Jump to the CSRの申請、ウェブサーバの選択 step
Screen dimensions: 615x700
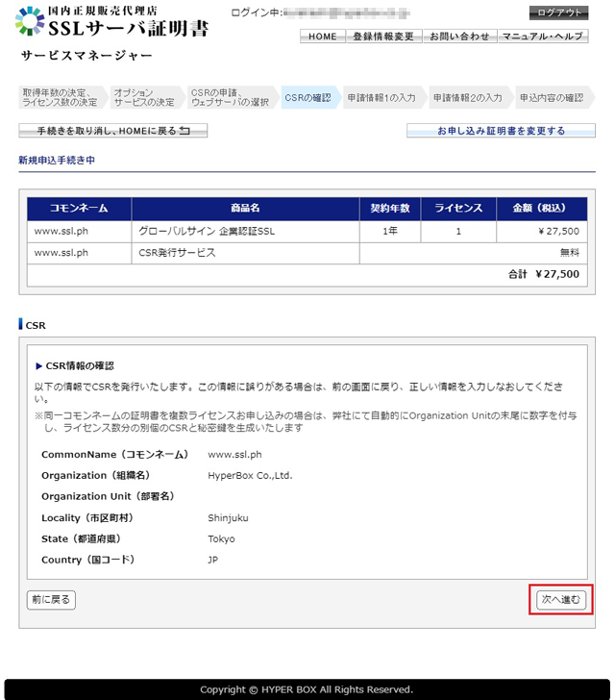[230, 97]
